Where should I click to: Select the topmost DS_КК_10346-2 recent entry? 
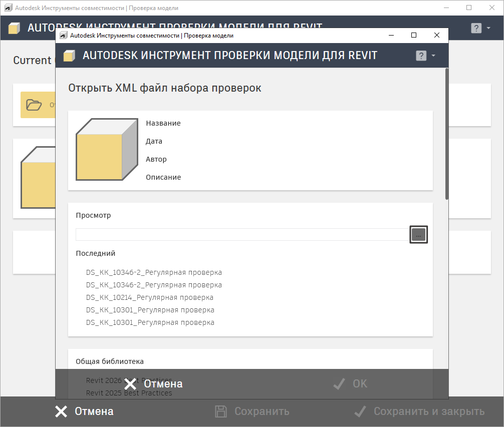(154, 272)
